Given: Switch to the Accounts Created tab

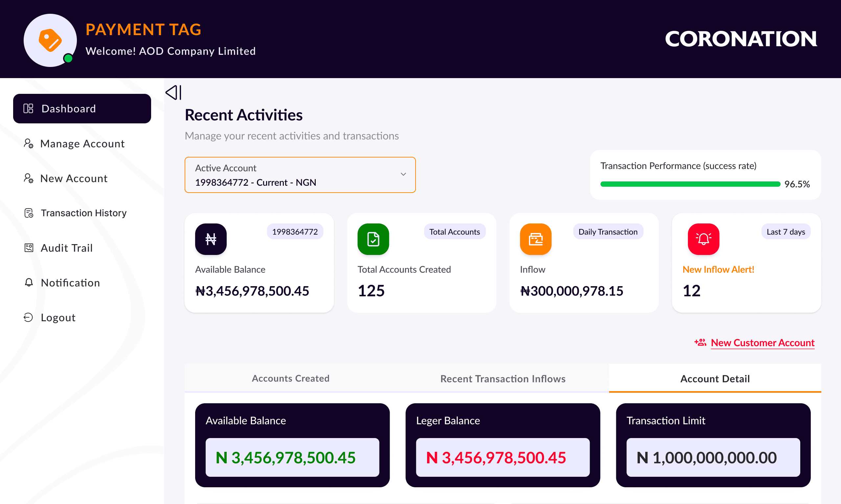Looking at the screenshot, I should pyautogui.click(x=290, y=378).
